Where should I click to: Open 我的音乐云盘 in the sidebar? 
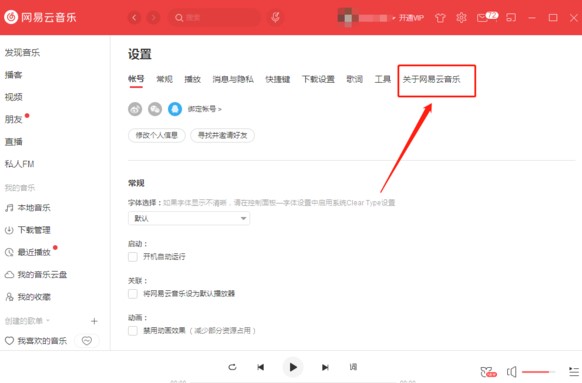tap(36, 275)
